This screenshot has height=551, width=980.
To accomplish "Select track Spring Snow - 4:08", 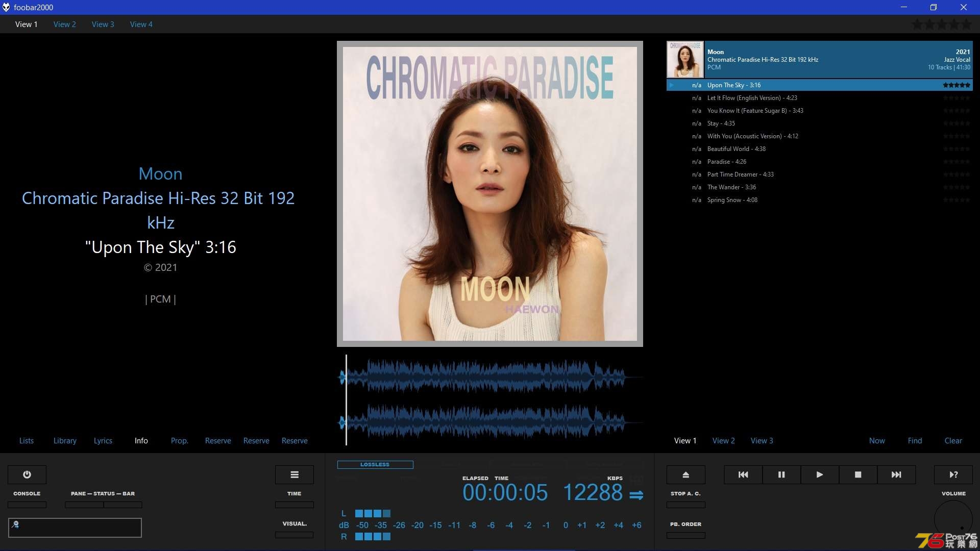I will point(820,200).
